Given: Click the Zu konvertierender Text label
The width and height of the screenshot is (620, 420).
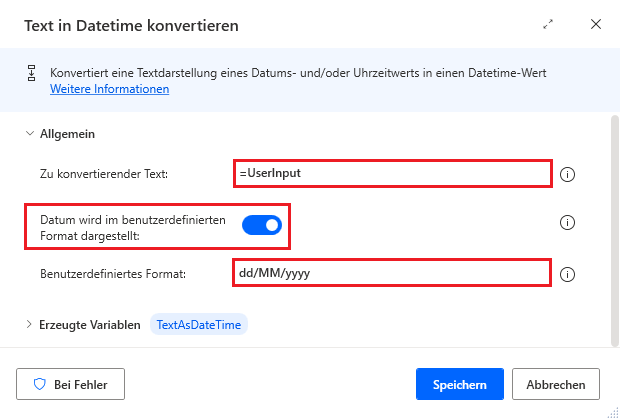Looking at the screenshot, I should (104, 174).
